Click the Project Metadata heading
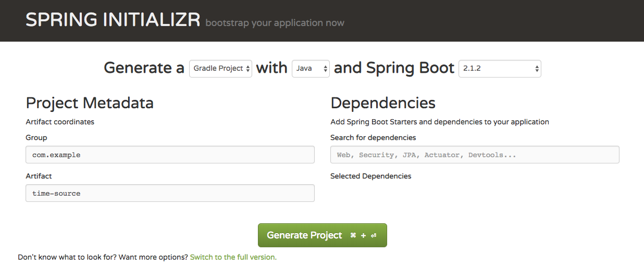The width and height of the screenshot is (644, 280). coord(90,103)
